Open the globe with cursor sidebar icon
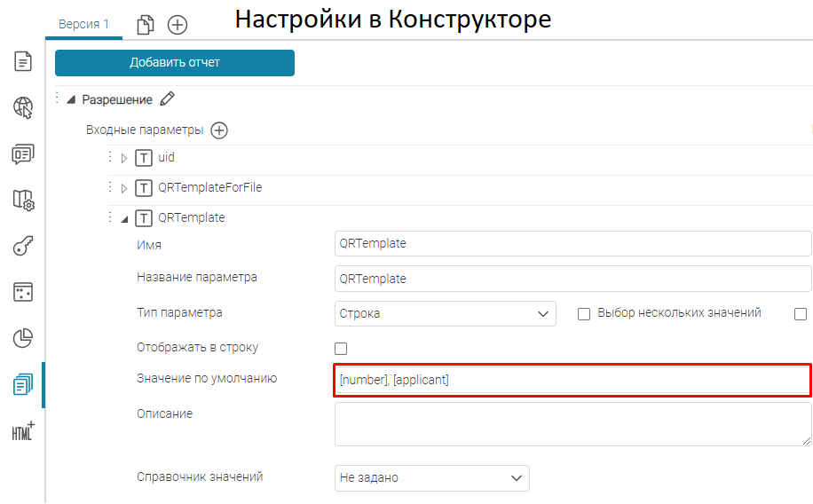Screen dimensions: 813x504 tap(23, 108)
